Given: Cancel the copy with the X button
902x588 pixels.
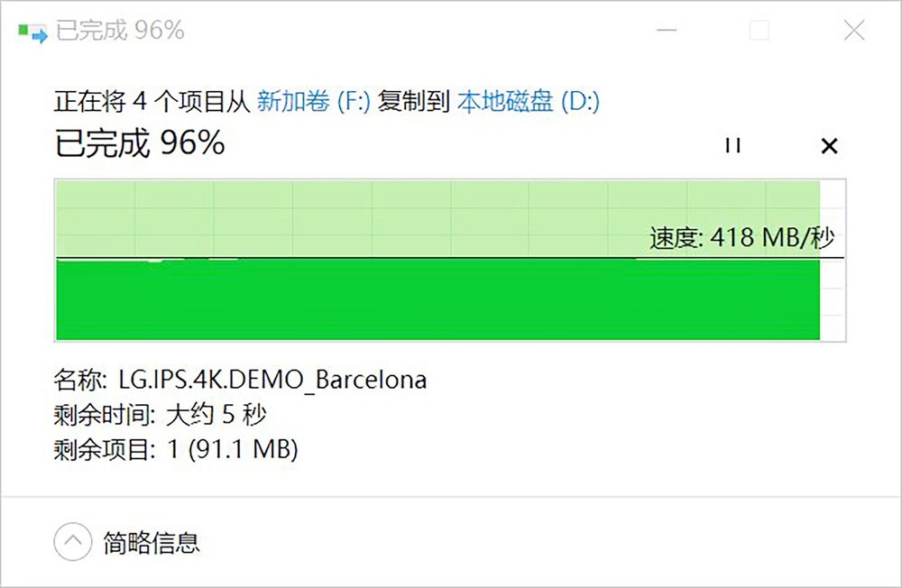Looking at the screenshot, I should 829,145.
